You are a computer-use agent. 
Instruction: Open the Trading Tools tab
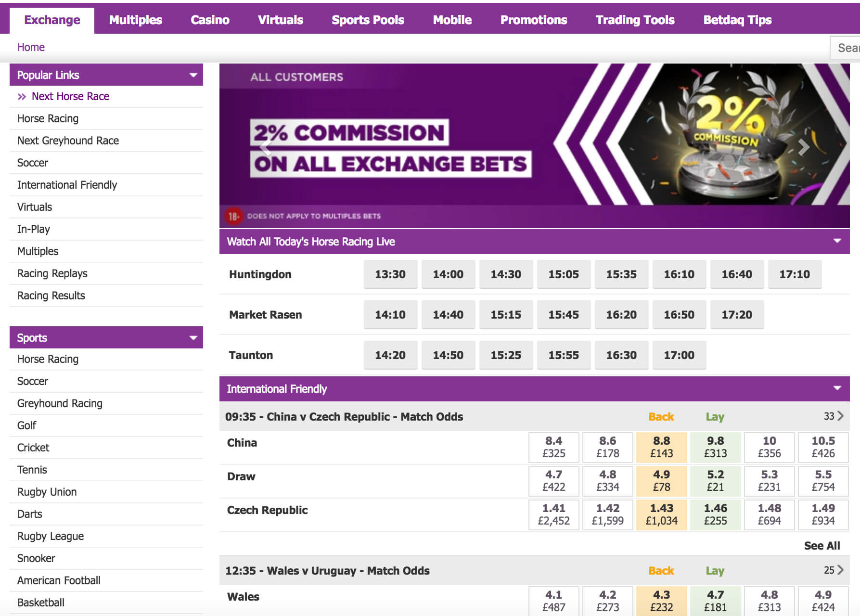click(x=635, y=20)
